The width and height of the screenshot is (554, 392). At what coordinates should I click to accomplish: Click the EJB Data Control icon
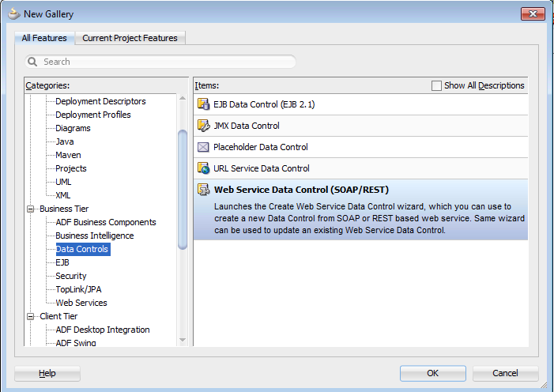point(203,104)
